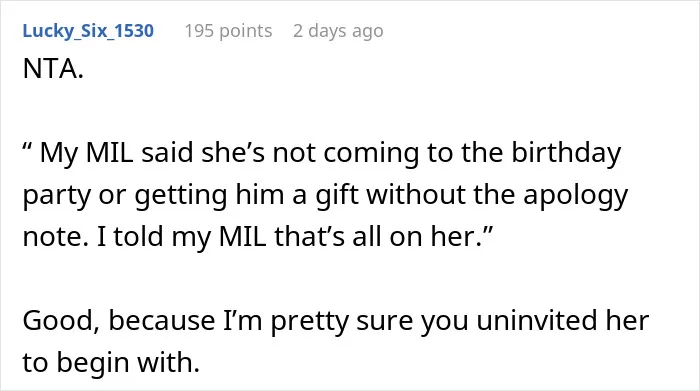Click the word apology in the quote
700x391 pixels.
(575, 195)
